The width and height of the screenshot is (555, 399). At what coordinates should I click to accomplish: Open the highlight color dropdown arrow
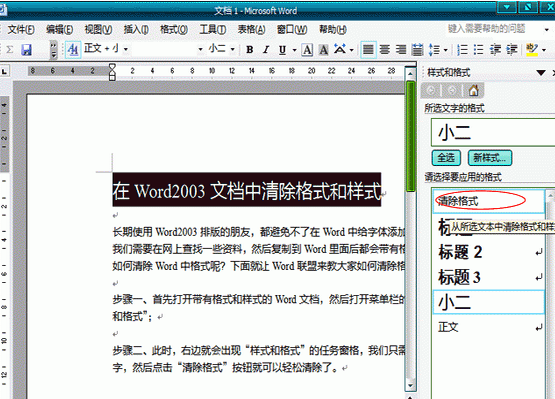click(544, 50)
